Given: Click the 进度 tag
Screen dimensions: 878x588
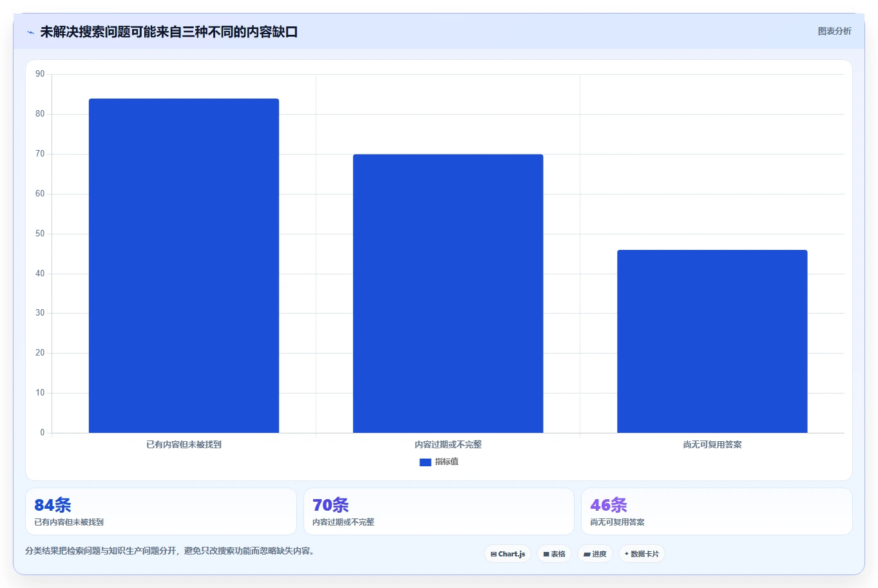Looking at the screenshot, I should 595,554.
